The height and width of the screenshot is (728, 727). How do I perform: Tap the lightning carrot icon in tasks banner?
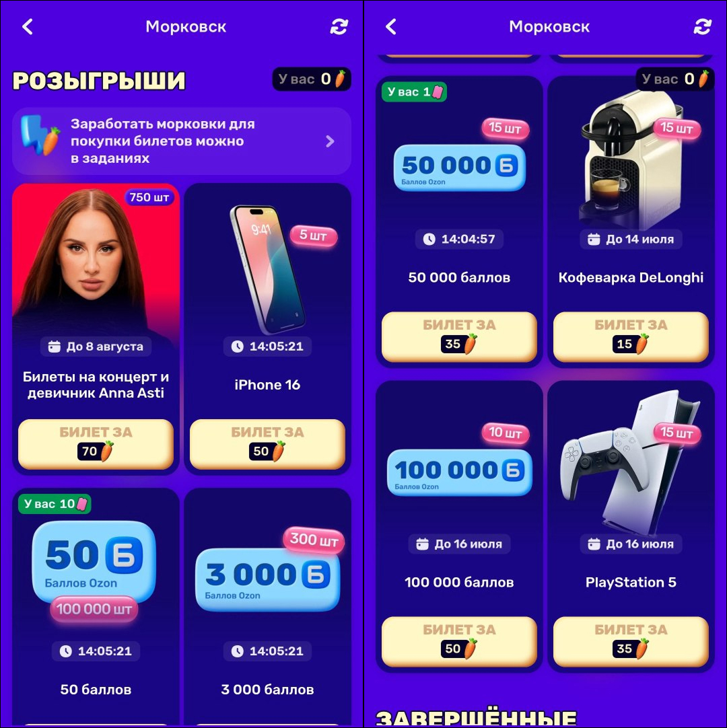coord(40,135)
